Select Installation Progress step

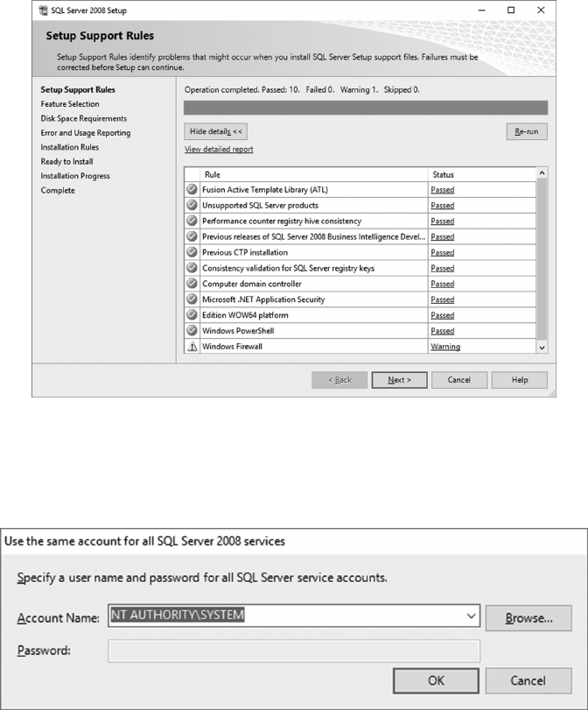(x=75, y=176)
